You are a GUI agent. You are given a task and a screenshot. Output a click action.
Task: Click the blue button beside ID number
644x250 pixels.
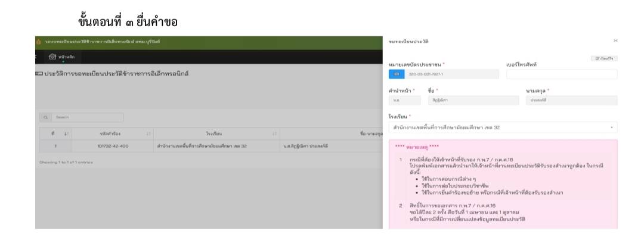[x=397, y=74]
